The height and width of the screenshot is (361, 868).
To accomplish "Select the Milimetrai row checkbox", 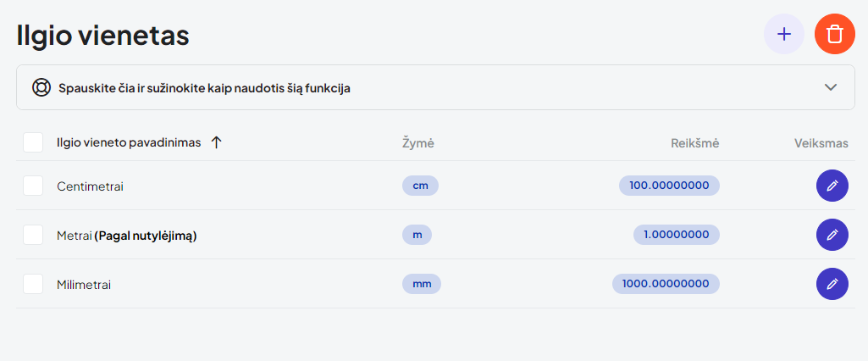I will click(33, 284).
